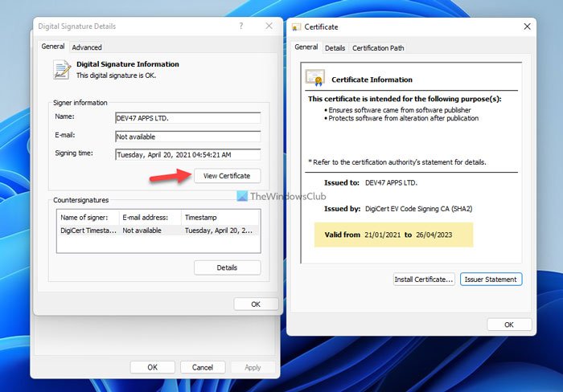Close the Certificate window
Image resolution: width=563 pixels, height=392 pixels.
527,27
